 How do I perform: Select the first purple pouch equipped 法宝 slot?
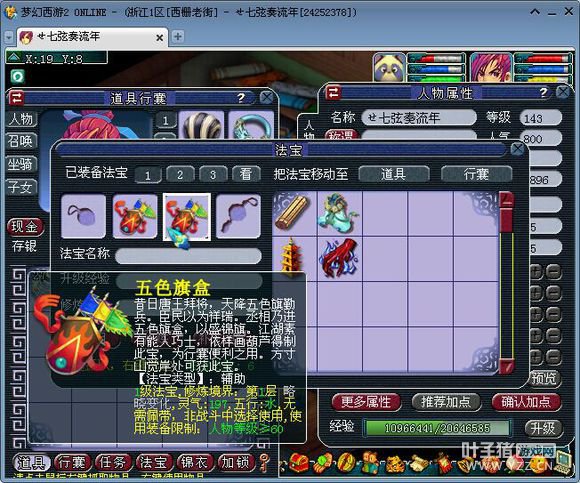coord(83,216)
